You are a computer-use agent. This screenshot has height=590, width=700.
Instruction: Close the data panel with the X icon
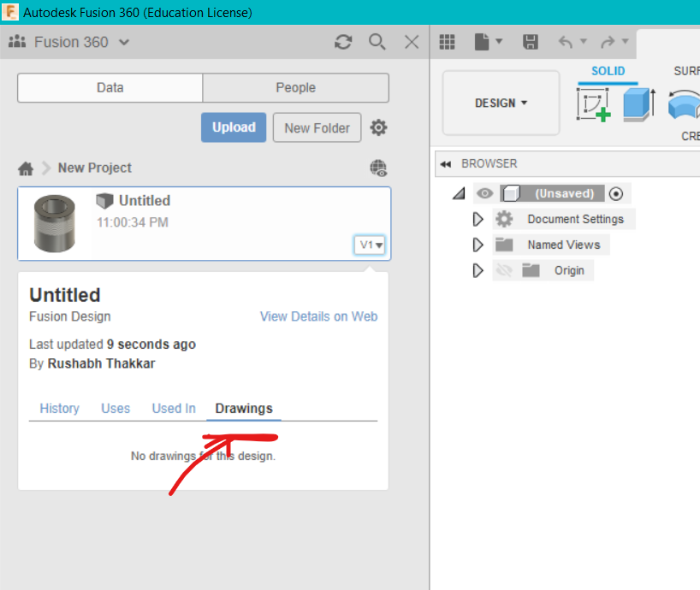click(411, 42)
